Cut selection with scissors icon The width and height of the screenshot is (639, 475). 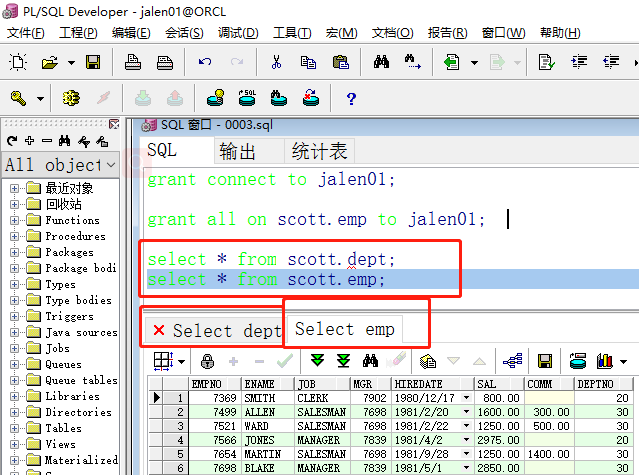coord(276,62)
